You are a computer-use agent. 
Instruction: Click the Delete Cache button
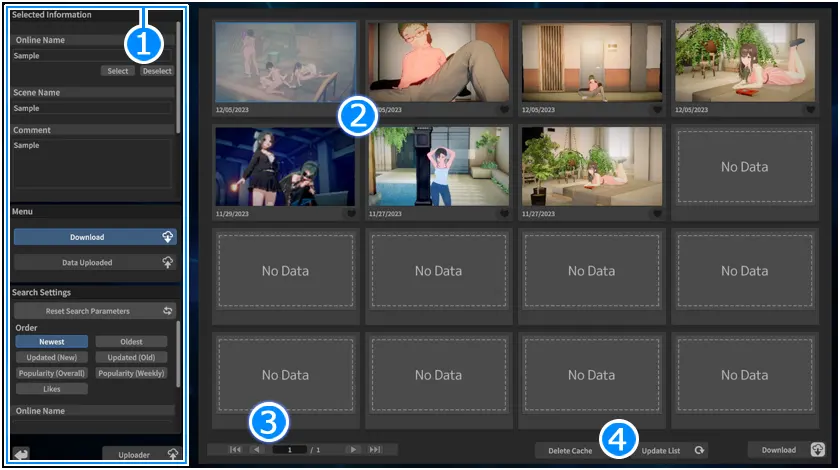point(570,451)
